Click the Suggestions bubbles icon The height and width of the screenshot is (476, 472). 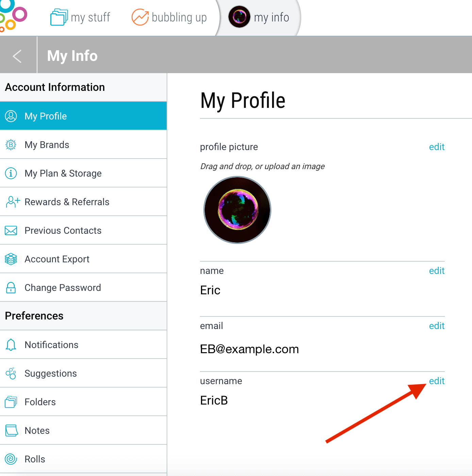click(11, 373)
